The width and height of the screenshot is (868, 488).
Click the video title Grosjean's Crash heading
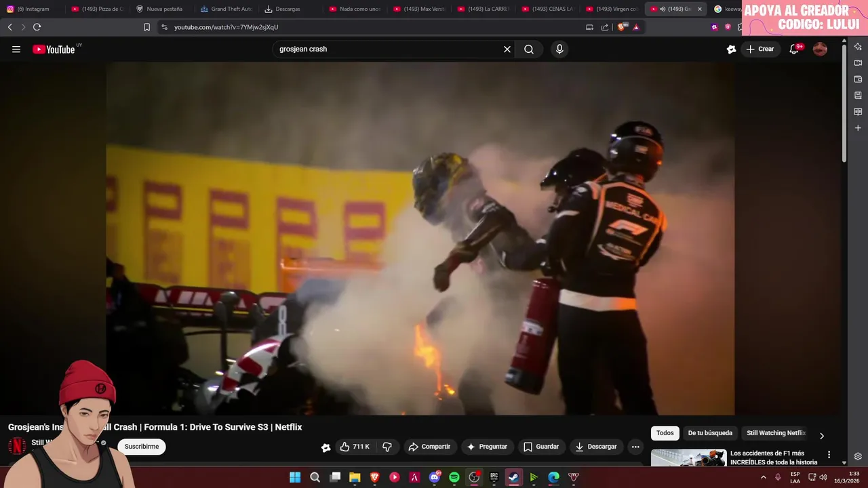(155, 427)
